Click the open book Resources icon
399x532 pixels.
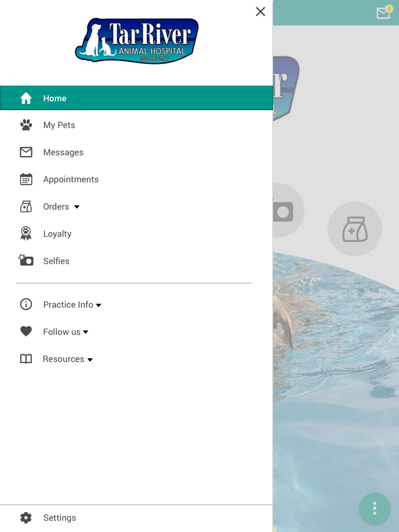click(x=26, y=359)
